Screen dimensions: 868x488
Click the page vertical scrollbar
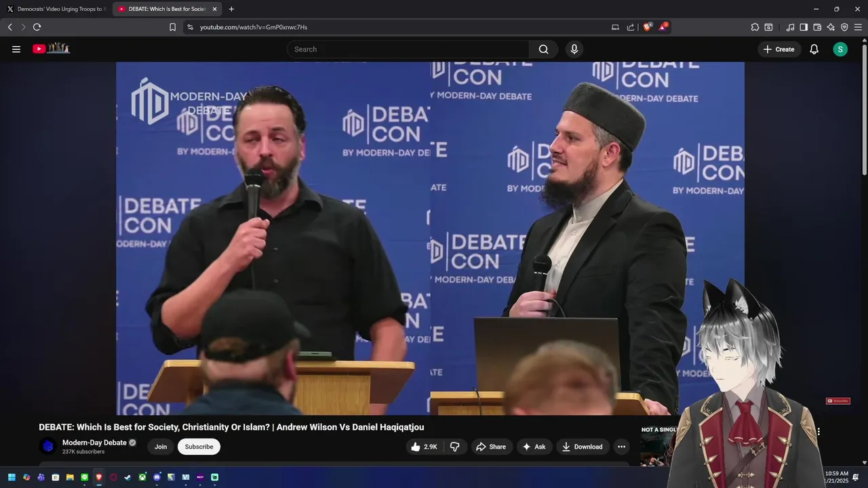coord(864,108)
